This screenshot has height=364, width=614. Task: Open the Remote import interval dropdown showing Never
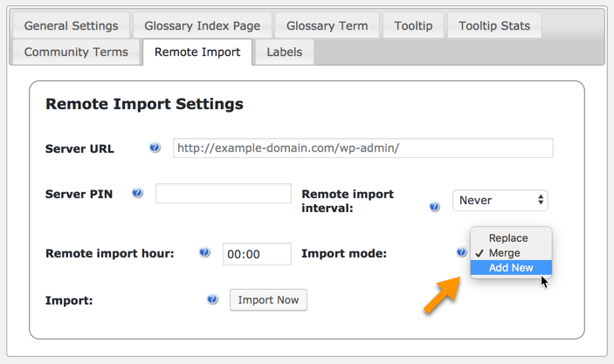pyautogui.click(x=500, y=200)
